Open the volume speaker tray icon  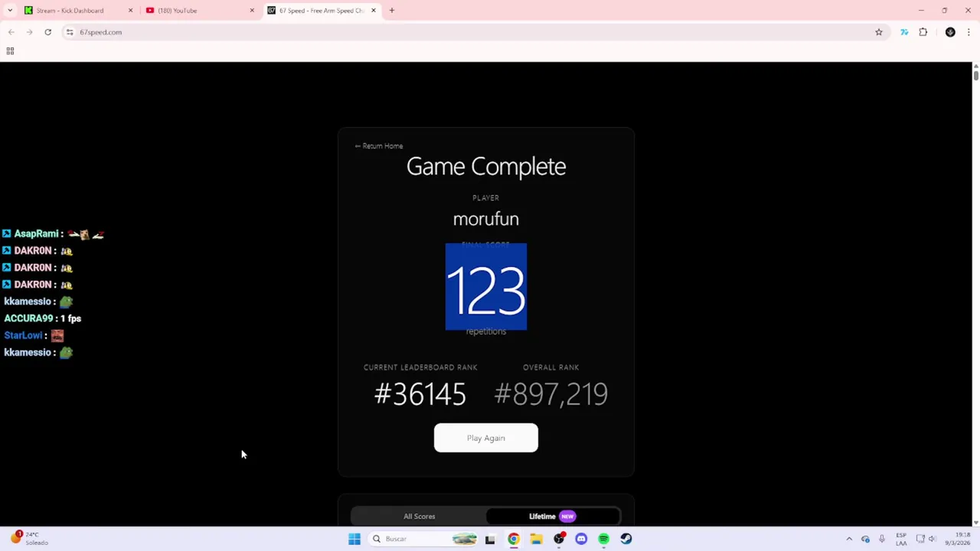(x=933, y=539)
